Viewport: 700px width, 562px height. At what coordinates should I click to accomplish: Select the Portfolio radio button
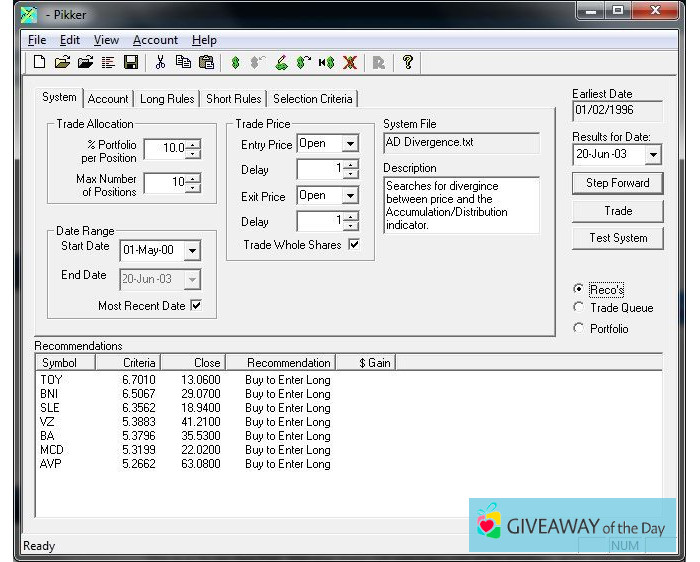tap(579, 328)
